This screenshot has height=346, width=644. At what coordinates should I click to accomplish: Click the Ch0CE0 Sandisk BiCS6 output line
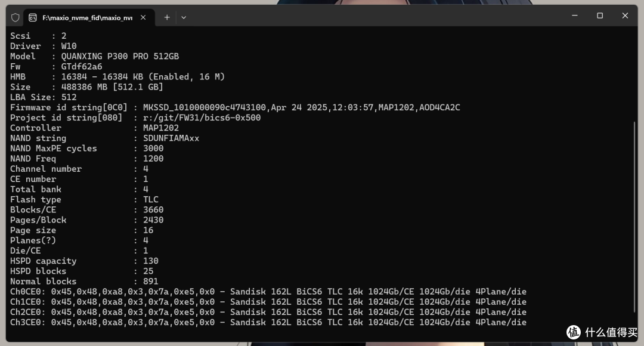point(268,292)
